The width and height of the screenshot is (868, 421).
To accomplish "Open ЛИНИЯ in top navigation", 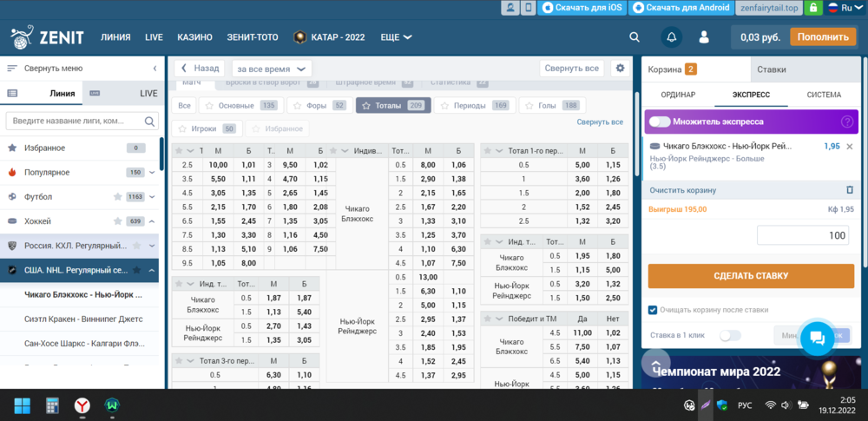I will [x=115, y=37].
